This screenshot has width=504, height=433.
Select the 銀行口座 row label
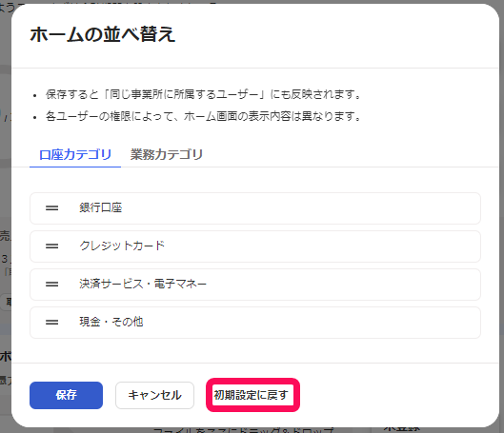click(101, 207)
